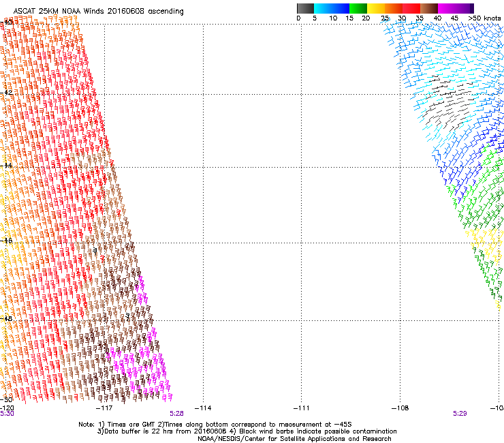Click the purple time stamp '5:30'
The image size is (504, 443).
click(x=7, y=414)
